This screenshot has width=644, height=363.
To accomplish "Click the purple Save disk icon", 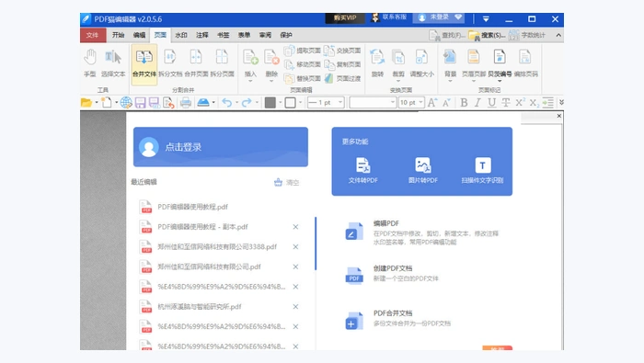I will click(x=140, y=103).
